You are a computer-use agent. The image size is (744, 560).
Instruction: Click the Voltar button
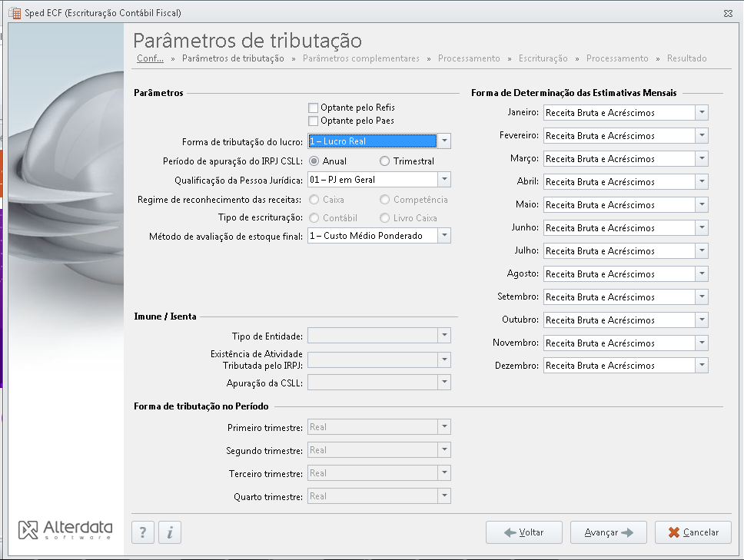pos(524,532)
